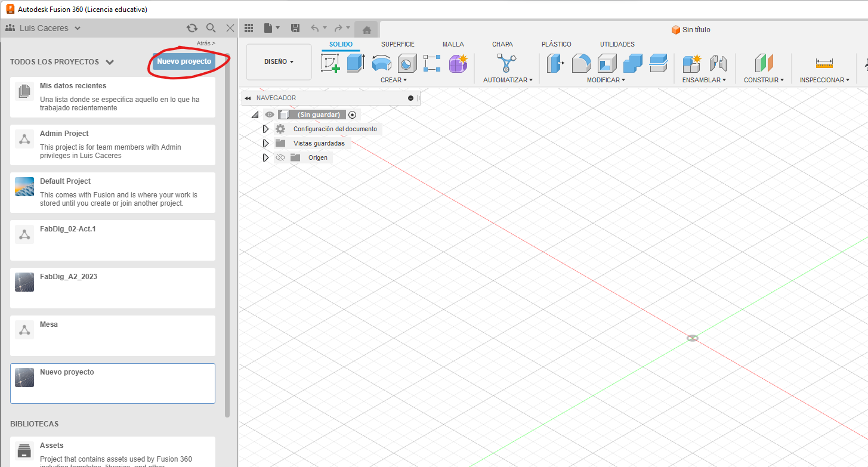Click the Home tab icon
This screenshot has width=868, height=467.
pyautogui.click(x=367, y=30)
